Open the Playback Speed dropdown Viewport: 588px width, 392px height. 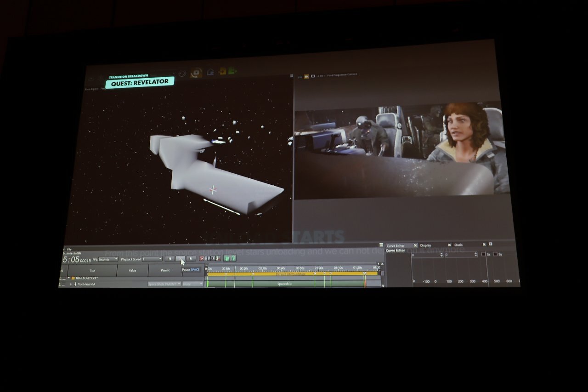(x=152, y=259)
